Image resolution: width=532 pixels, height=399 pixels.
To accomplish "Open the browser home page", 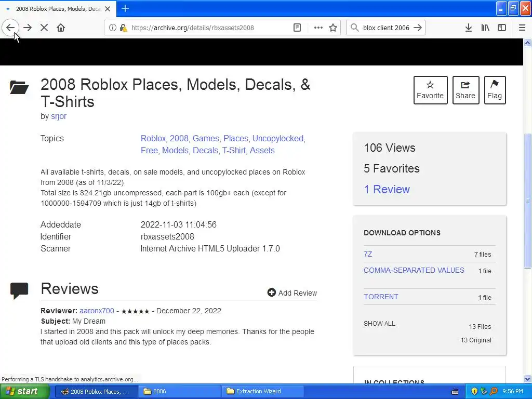I will click(x=61, y=28).
